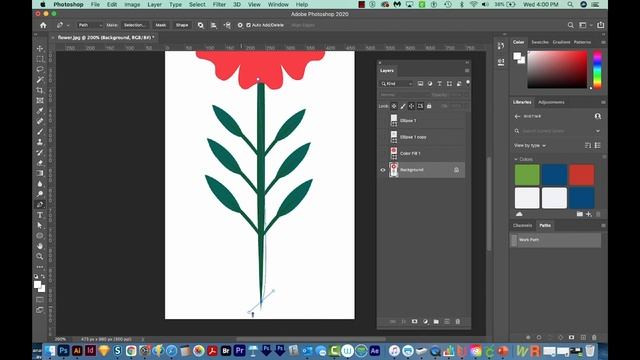Select the History Brush tool
The width and height of the screenshot is (640, 360).
(40, 152)
